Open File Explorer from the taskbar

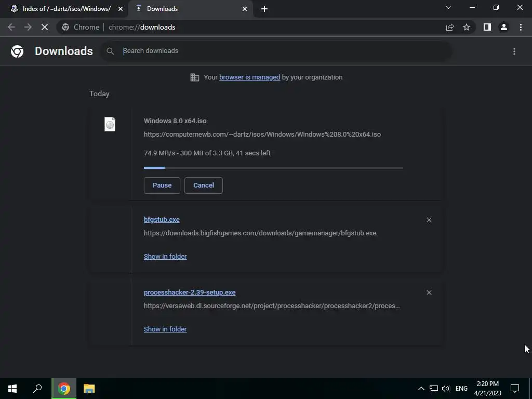coord(89,389)
